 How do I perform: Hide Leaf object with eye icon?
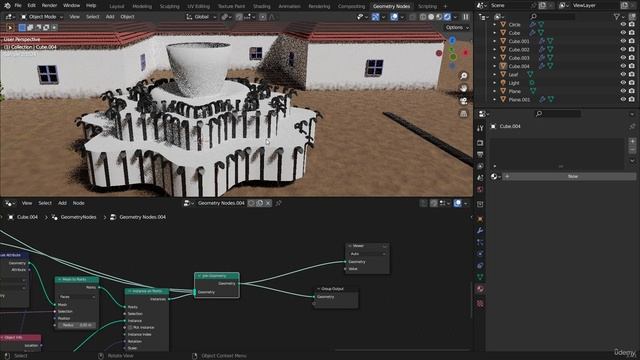pos(623,74)
